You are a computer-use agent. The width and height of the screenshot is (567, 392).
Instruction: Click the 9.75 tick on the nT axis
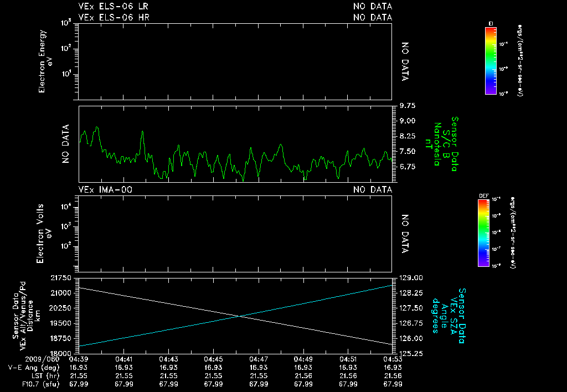click(x=407, y=106)
